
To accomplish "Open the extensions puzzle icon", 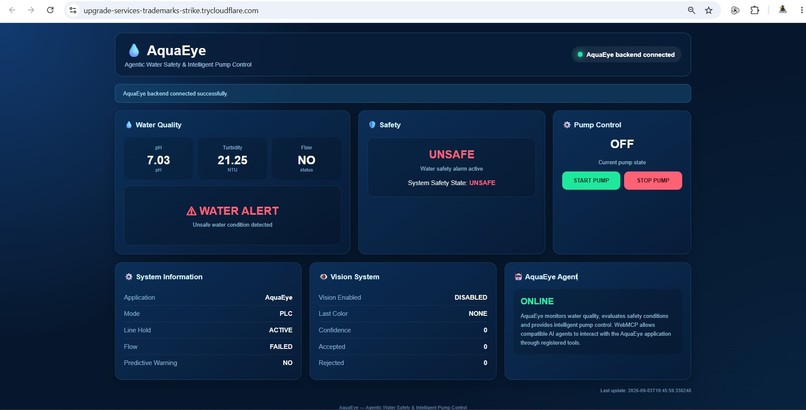I will click(755, 10).
